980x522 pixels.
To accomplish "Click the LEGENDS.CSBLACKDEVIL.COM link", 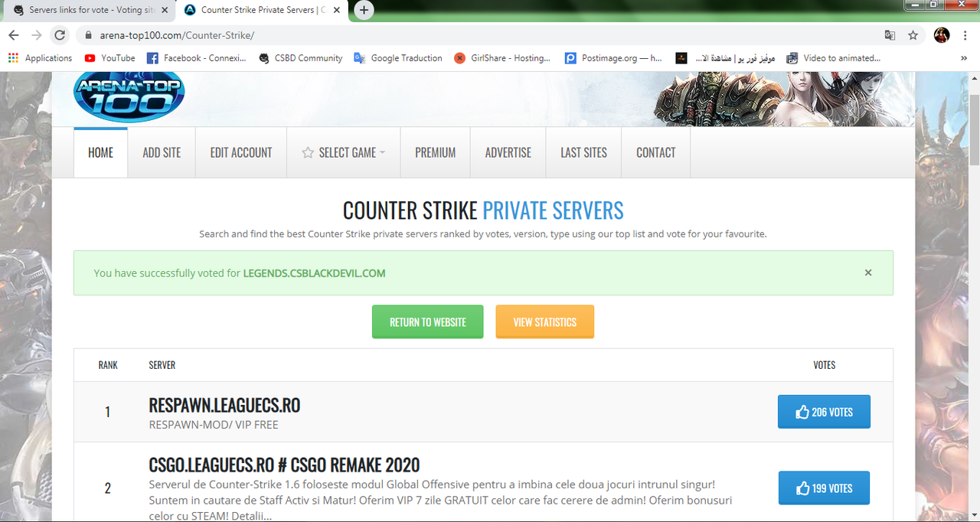I will click(x=314, y=273).
